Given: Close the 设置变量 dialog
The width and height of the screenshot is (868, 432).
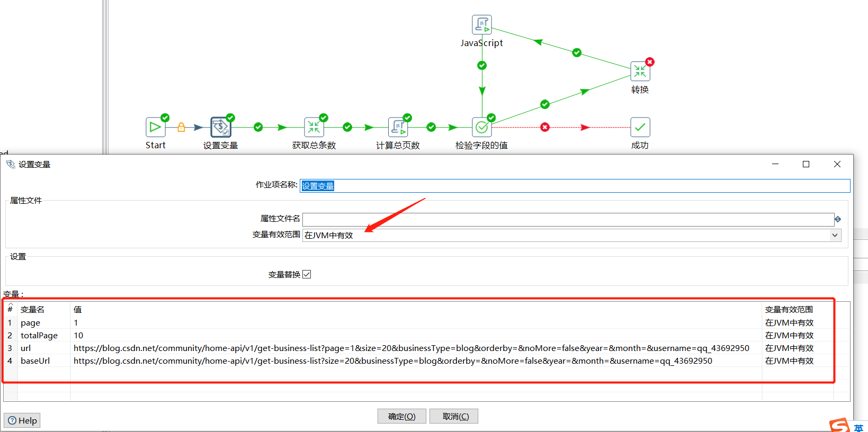Looking at the screenshot, I should pos(837,164).
